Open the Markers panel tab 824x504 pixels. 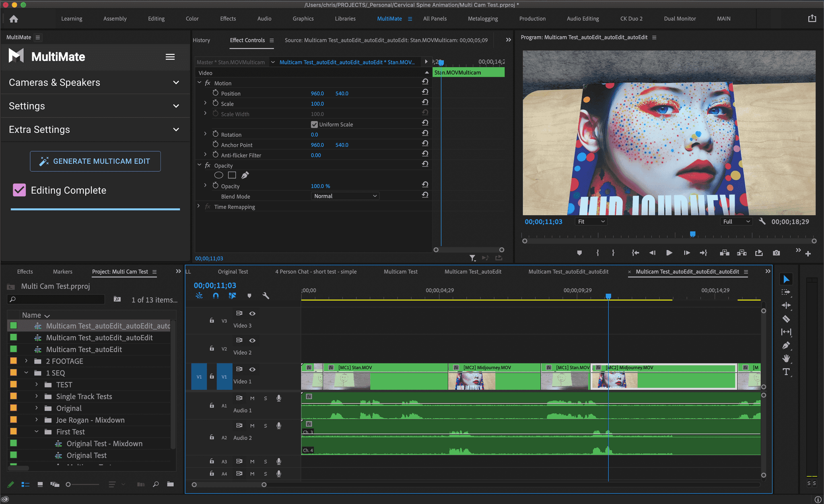pyautogui.click(x=63, y=272)
